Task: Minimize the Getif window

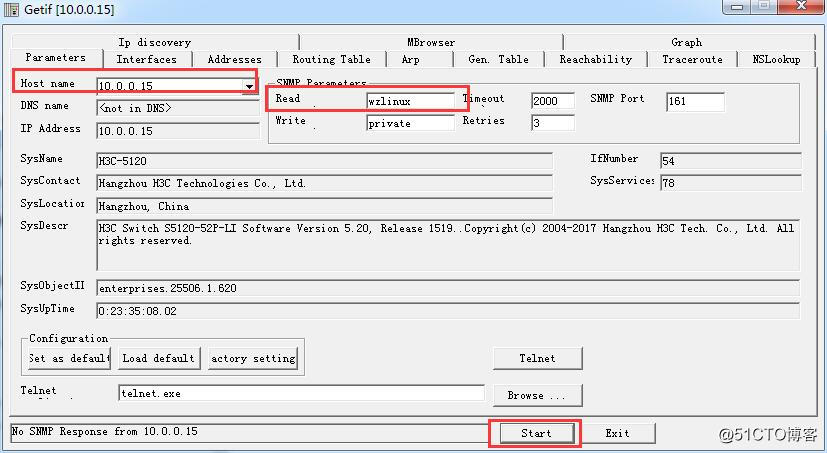Action: point(737,7)
